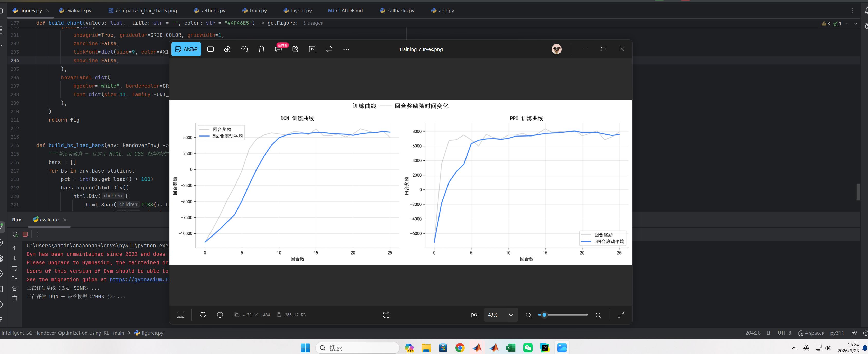This screenshot has width=868, height=354.
Task: Open the three-dot more menu in viewer toolbar
Action: pyautogui.click(x=346, y=49)
